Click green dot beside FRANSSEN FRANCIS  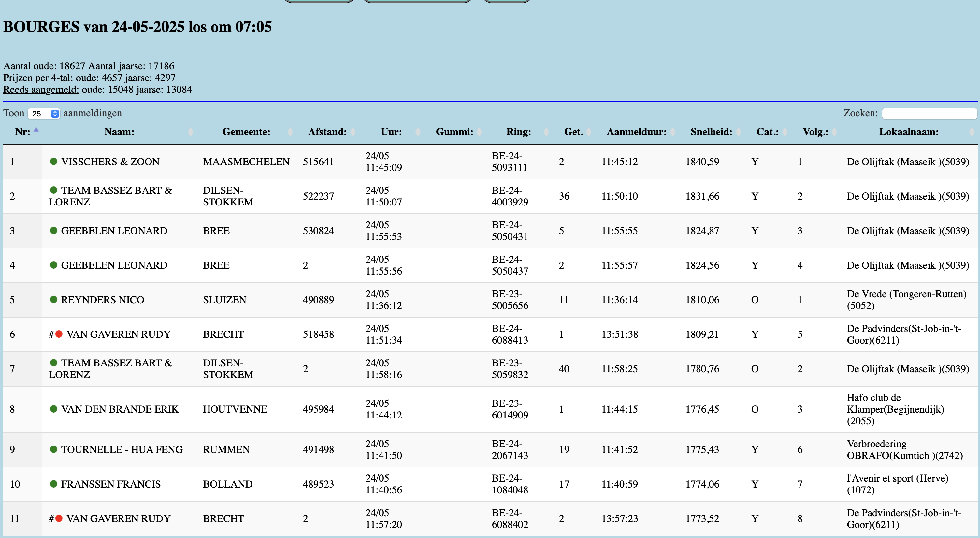(x=54, y=484)
